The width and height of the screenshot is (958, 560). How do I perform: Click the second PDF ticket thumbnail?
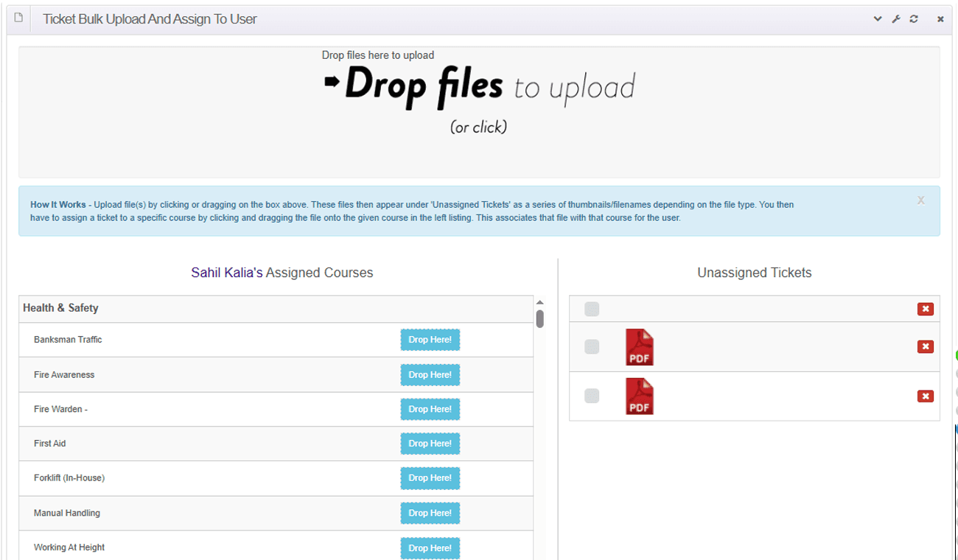(x=639, y=396)
